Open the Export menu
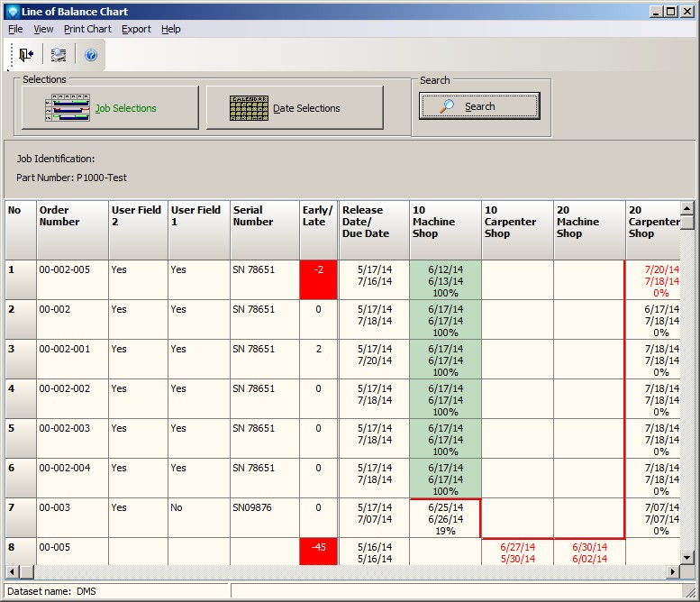This screenshot has width=700, height=602. tap(136, 29)
